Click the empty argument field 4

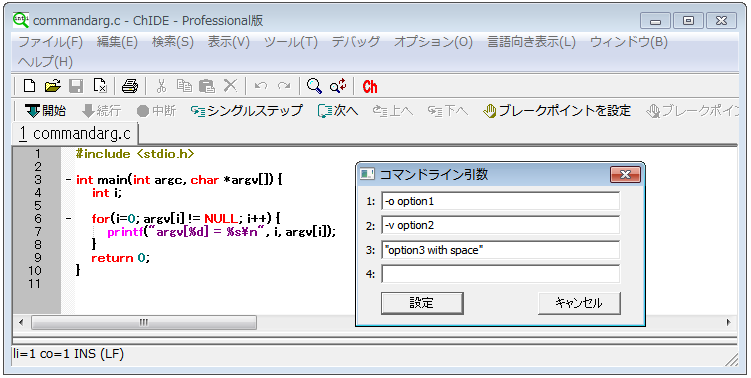coord(501,275)
